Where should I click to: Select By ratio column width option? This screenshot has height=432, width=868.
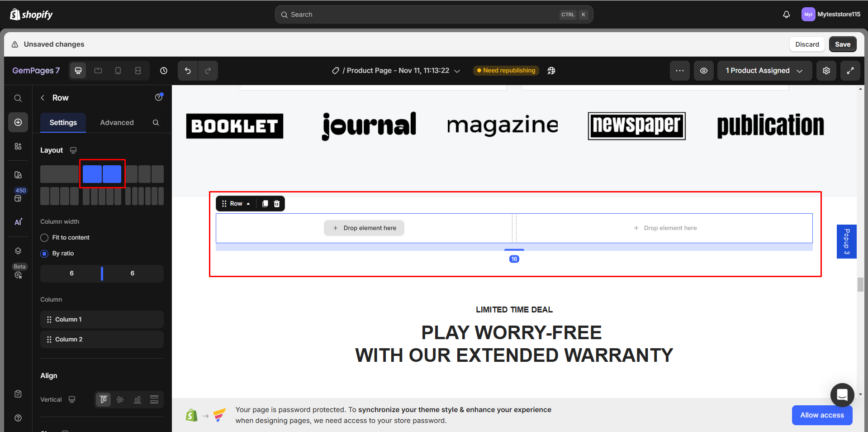pyautogui.click(x=45, y=254)
